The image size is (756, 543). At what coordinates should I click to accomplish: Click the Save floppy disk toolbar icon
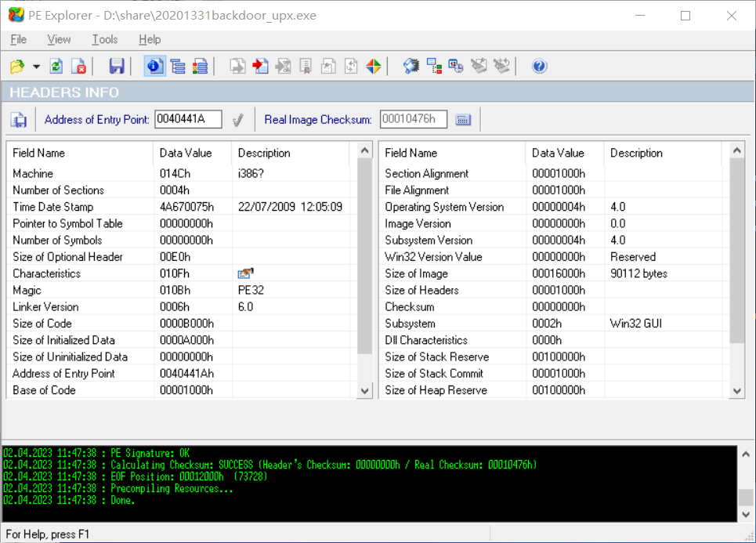(x=116, y=66)
